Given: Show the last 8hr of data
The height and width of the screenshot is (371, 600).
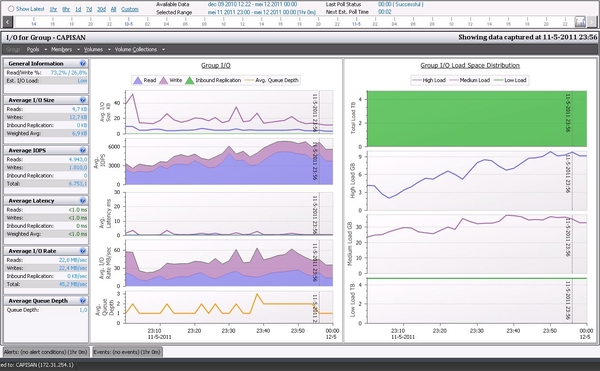Looking at the screenshot, I should click(x=66, y=9).
